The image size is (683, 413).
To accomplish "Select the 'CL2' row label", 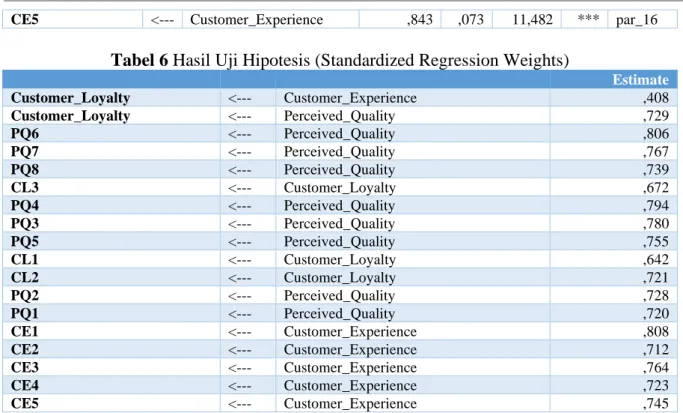I will 25,278.
